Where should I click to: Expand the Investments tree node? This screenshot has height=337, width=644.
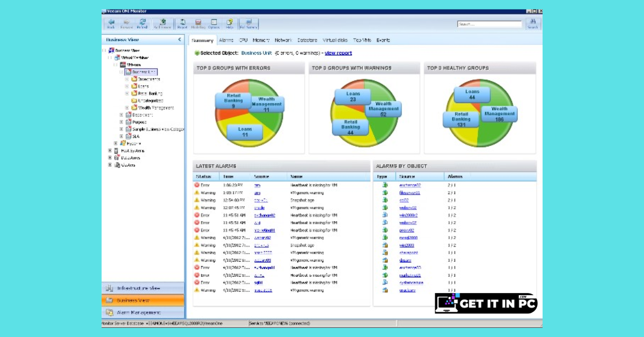coord(127,79)
